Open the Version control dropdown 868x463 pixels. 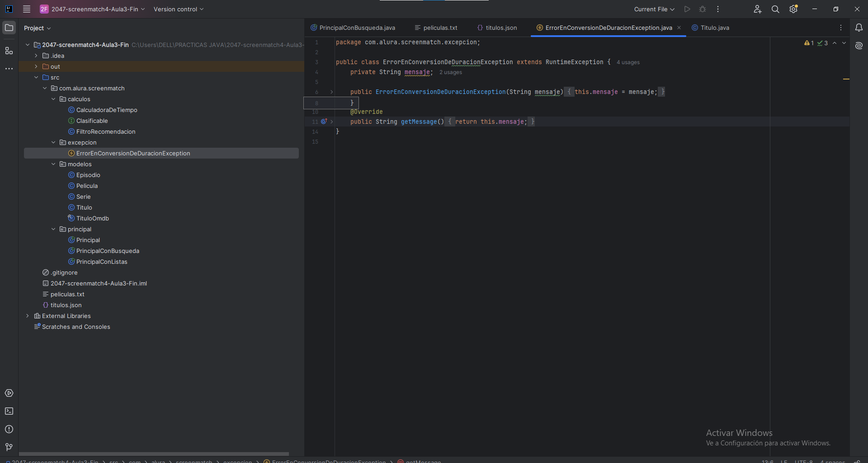point(179,9)
